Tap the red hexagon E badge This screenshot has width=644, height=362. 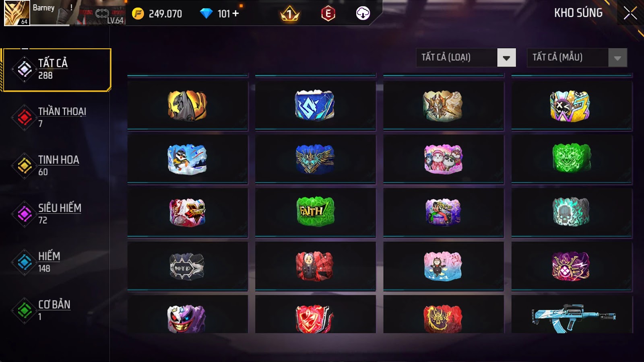328,14
